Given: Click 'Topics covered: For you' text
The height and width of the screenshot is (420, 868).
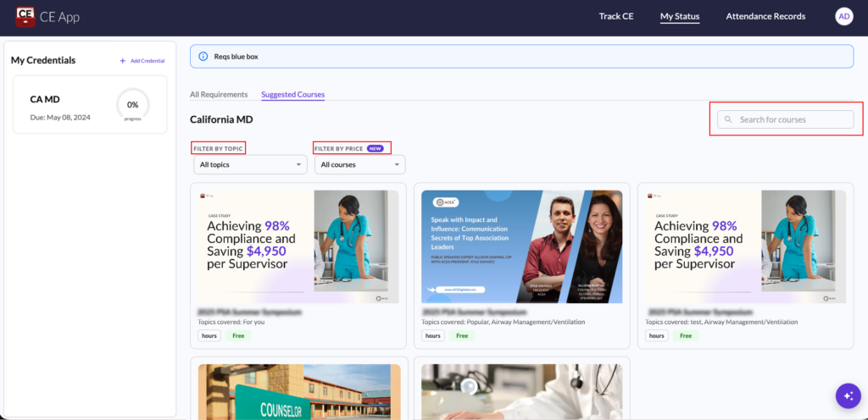Looking at the screenshot, I should click(233, 322).
